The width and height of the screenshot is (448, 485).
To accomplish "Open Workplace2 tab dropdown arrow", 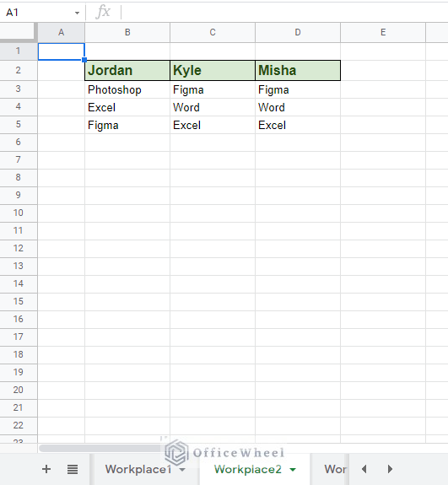I will point(293,470).
